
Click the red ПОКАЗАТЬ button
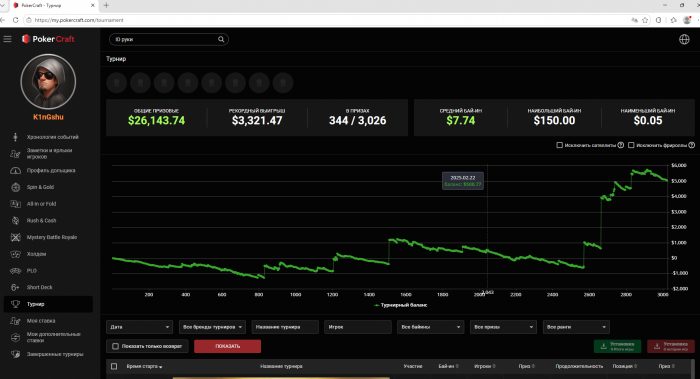click(x=228, y=346)
